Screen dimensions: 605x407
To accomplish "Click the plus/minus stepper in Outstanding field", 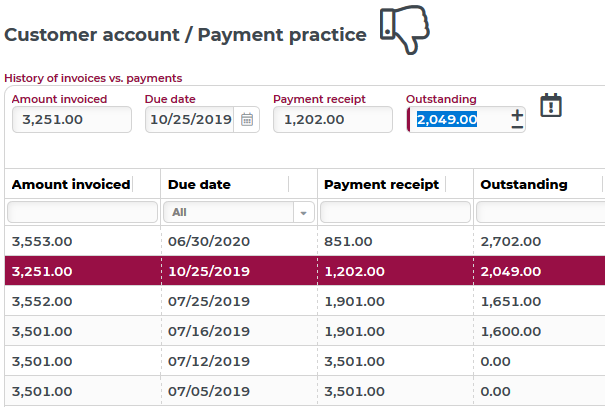I will (517, 120).
